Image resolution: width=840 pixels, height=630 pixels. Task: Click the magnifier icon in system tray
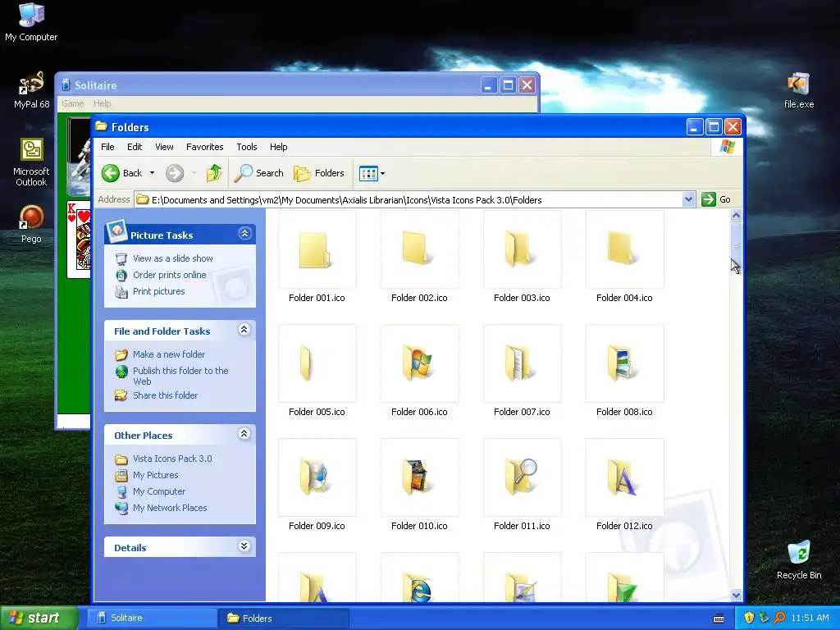point(779,618)
